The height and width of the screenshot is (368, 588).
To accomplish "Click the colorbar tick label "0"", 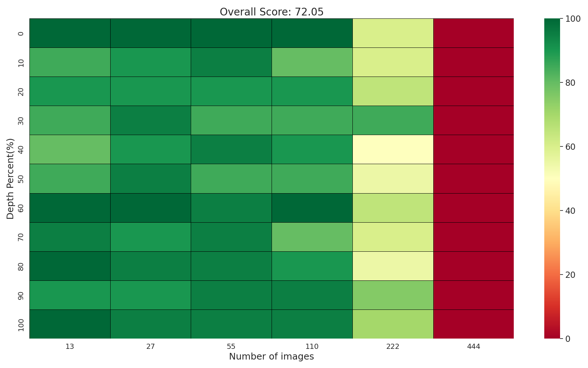I will (x=568, y=339).
